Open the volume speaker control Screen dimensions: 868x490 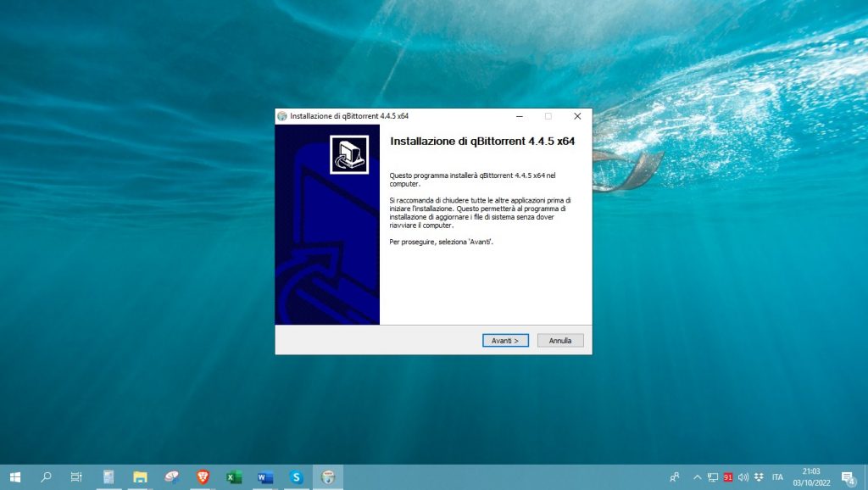point(743,477)
